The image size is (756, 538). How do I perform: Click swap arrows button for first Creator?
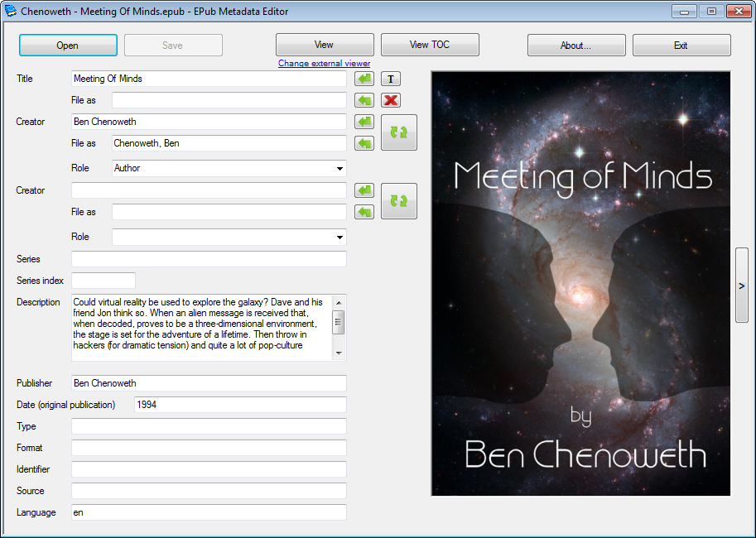coord(399,132)
